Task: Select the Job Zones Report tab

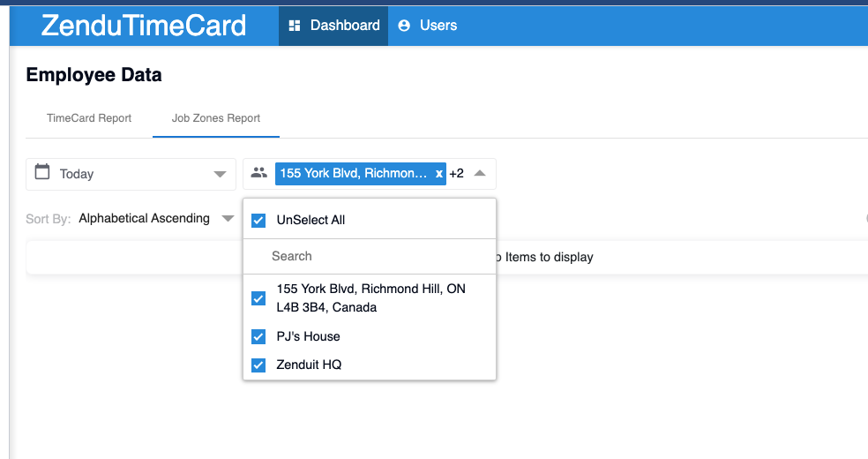Action: point(216,118)
